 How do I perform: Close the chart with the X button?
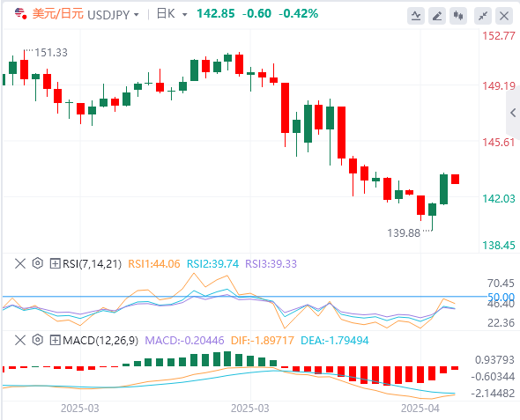(x=504, y=16)
